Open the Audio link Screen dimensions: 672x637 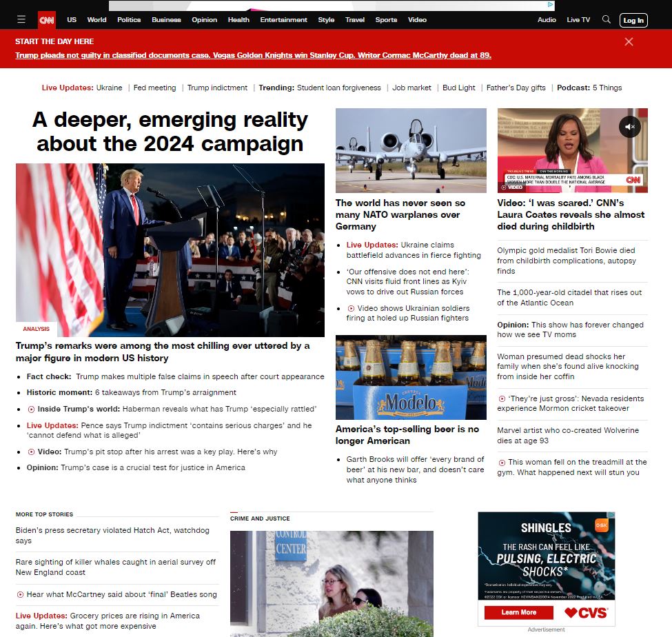547,20
